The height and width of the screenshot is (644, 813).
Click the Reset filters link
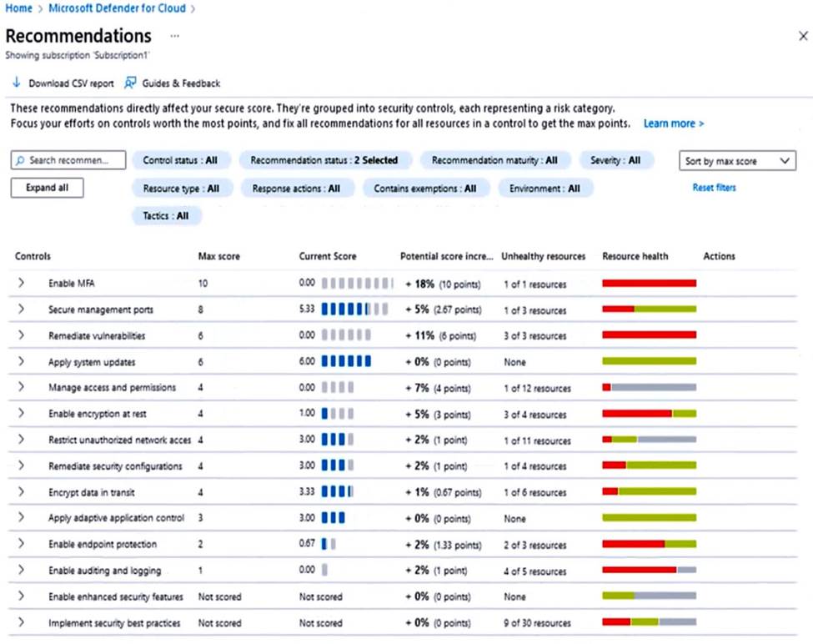(714, 188)
